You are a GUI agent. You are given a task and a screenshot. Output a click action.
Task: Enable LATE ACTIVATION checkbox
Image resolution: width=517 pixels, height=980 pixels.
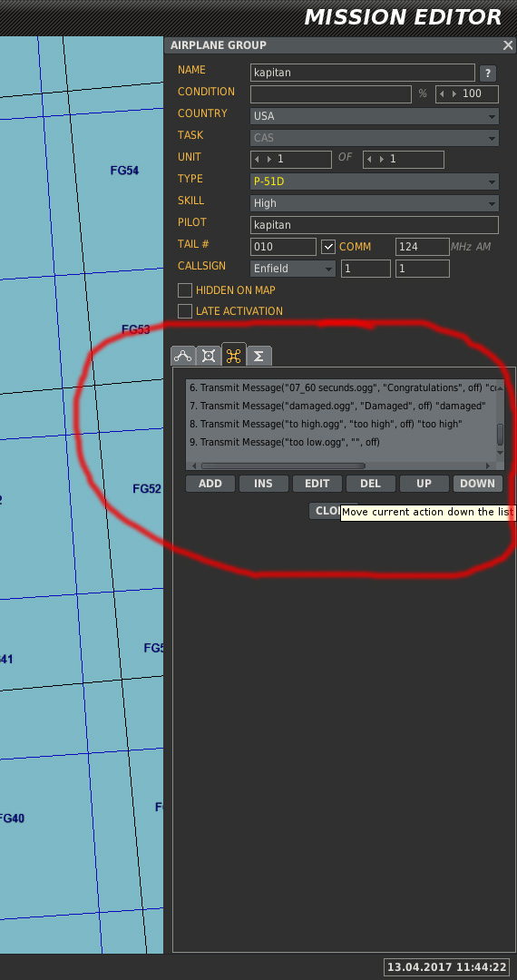[185, 311]
